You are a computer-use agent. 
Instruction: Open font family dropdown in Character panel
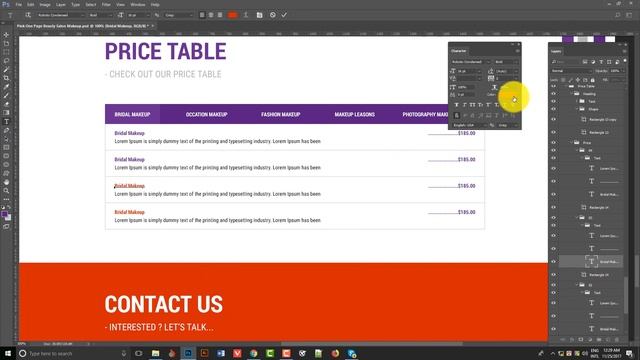470,62
